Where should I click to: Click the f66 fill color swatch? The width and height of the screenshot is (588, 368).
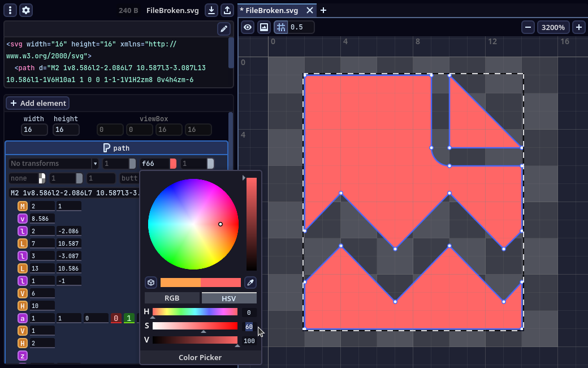tap(173, 164)
